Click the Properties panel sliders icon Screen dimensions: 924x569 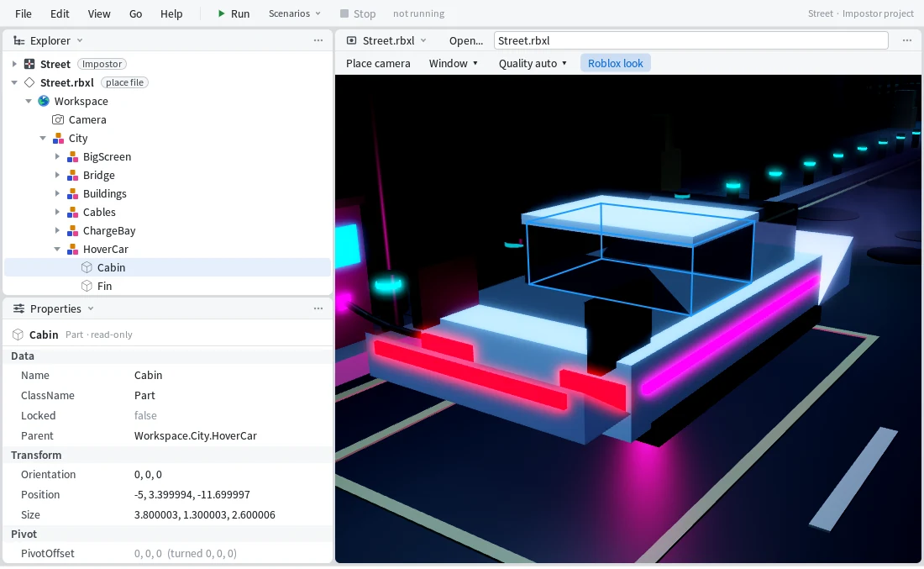point(18,308)
